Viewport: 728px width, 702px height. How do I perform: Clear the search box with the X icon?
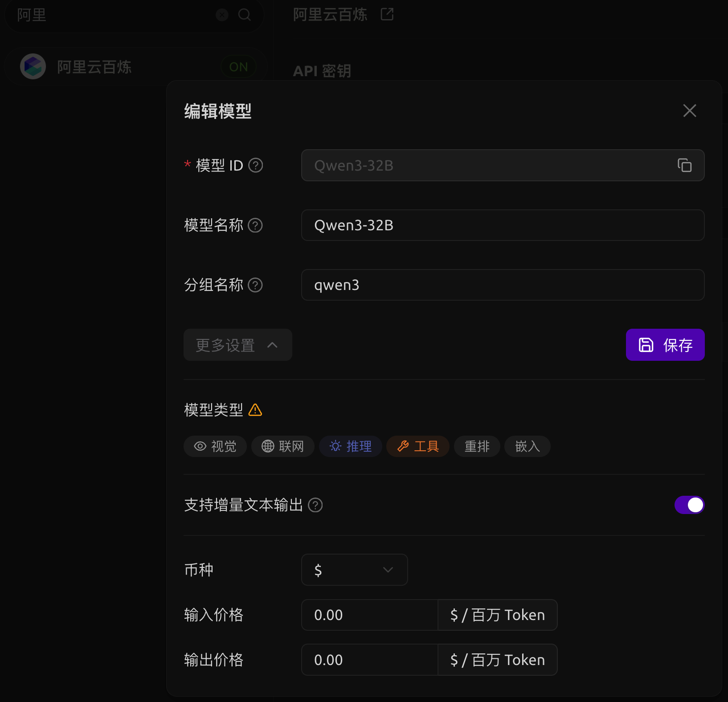click(x=222, y=15)
